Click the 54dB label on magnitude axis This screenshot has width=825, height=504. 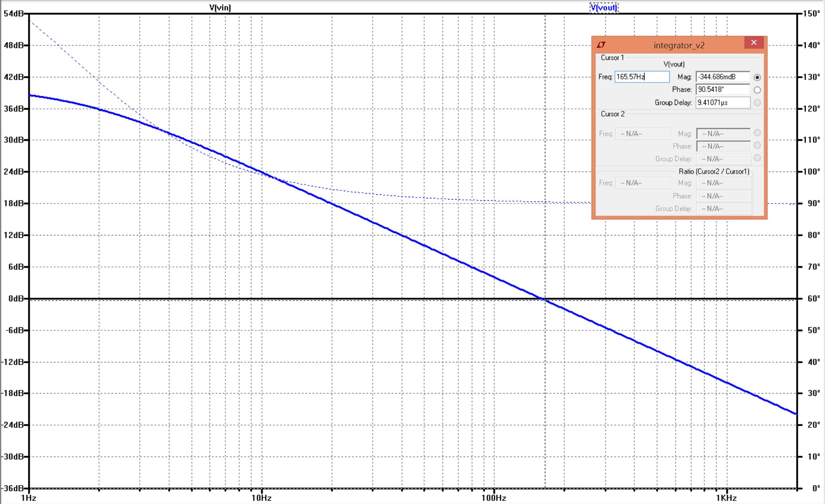[14, 14]
